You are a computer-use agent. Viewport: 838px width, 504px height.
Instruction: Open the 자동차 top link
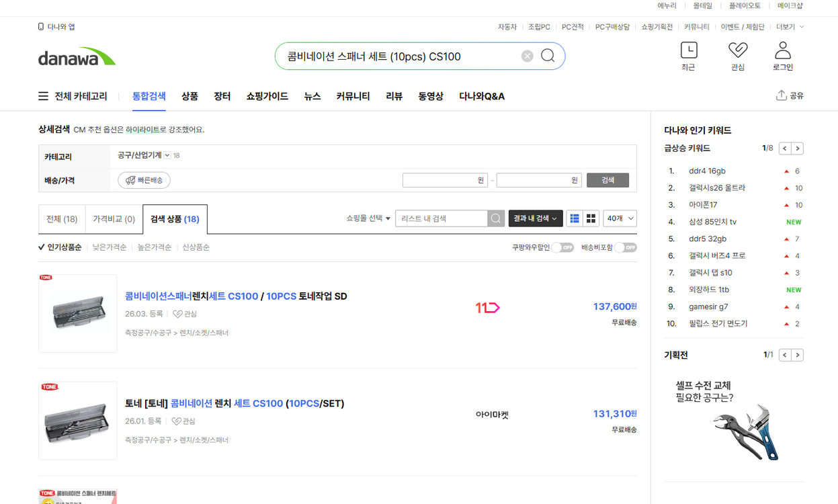point(507,27)
